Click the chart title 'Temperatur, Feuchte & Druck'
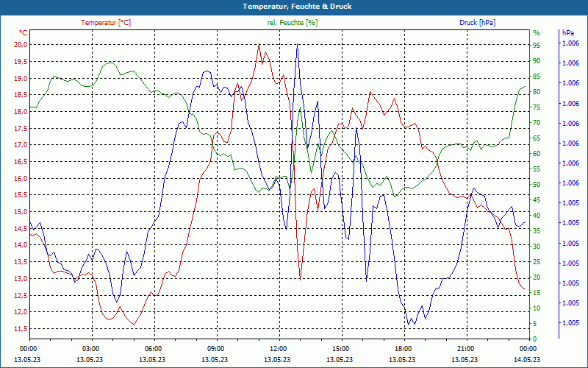Image resolution: width=588 pixels, height=368 pixels. tap(297, 7)
